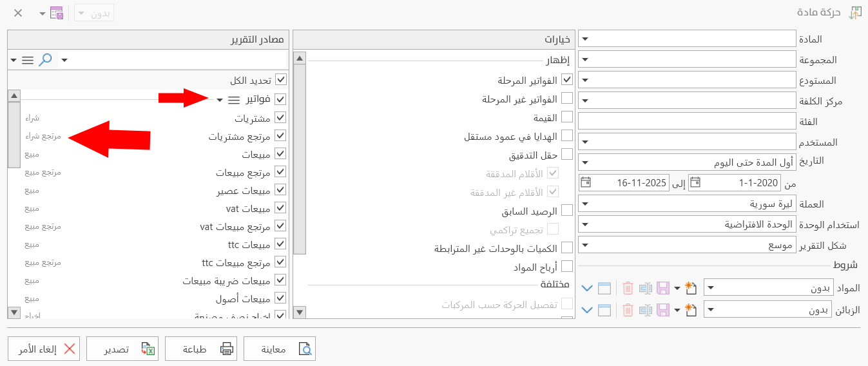The width and height of the screenshot is (868, 366).
Task: Enable the أرباح المواد checkbox
Action: (568, 266)
